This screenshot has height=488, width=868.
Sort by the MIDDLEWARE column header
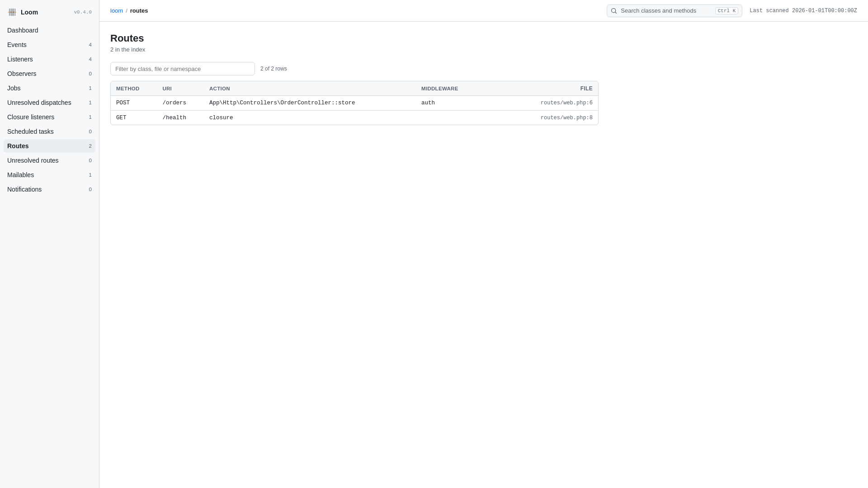[x=440, y=89]
